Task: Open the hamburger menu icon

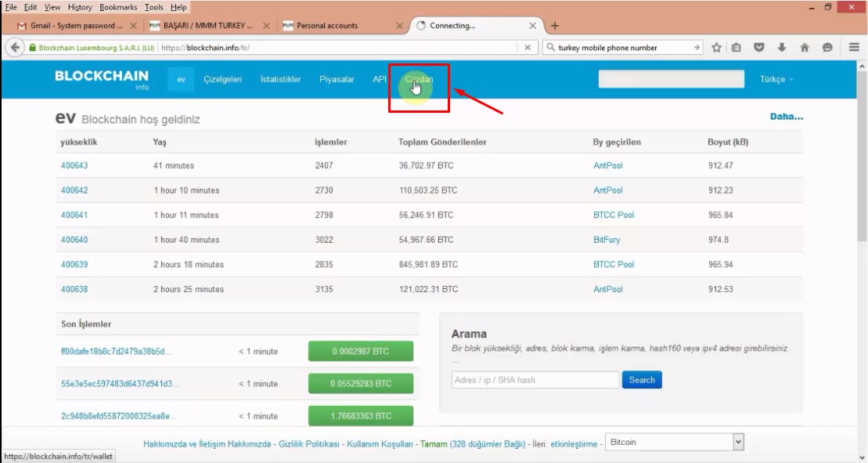Action: click(x=854, y=48)
